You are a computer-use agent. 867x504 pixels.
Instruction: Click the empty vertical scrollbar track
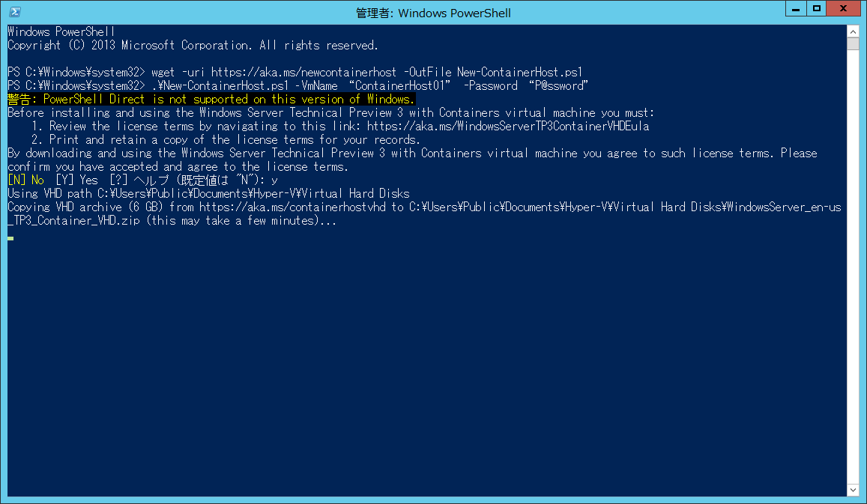[853, 267]
